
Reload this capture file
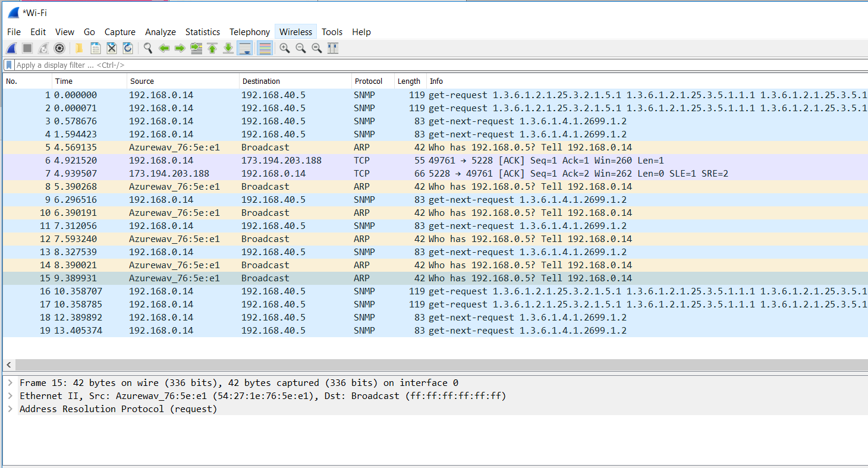(127, 48)
